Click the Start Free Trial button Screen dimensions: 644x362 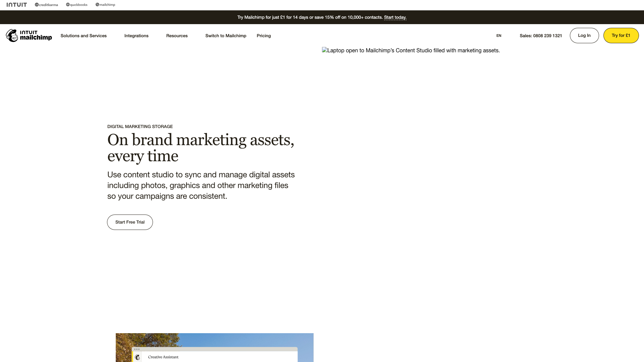pyautogui.click(x=130, y=222)
